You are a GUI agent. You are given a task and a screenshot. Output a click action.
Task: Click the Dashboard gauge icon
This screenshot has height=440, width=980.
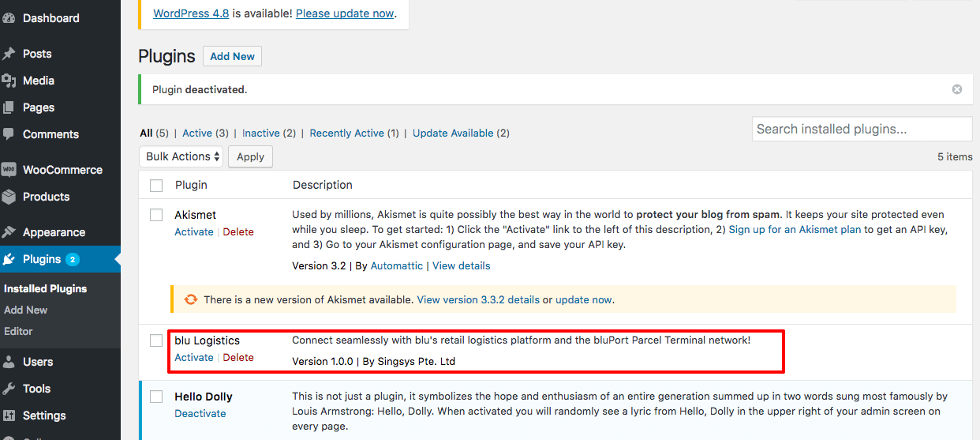pyautogui.click(x=9, y=18)
